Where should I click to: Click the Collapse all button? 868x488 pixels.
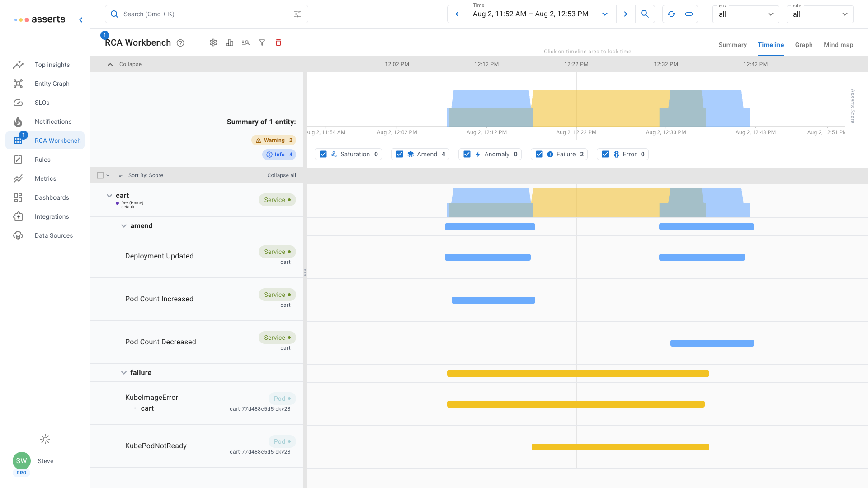coord(281,175)
